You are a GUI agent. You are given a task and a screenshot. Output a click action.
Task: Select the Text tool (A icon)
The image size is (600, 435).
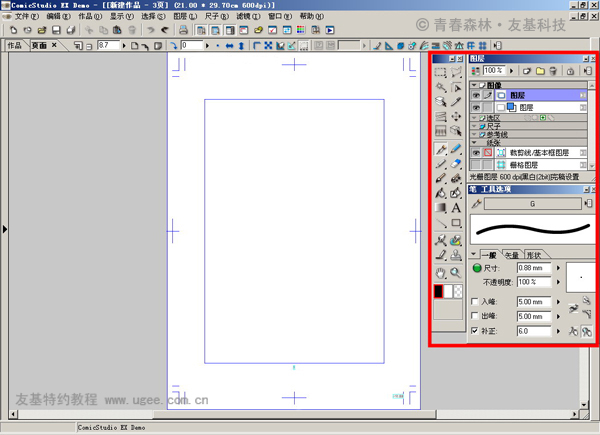tap(456, 208)
